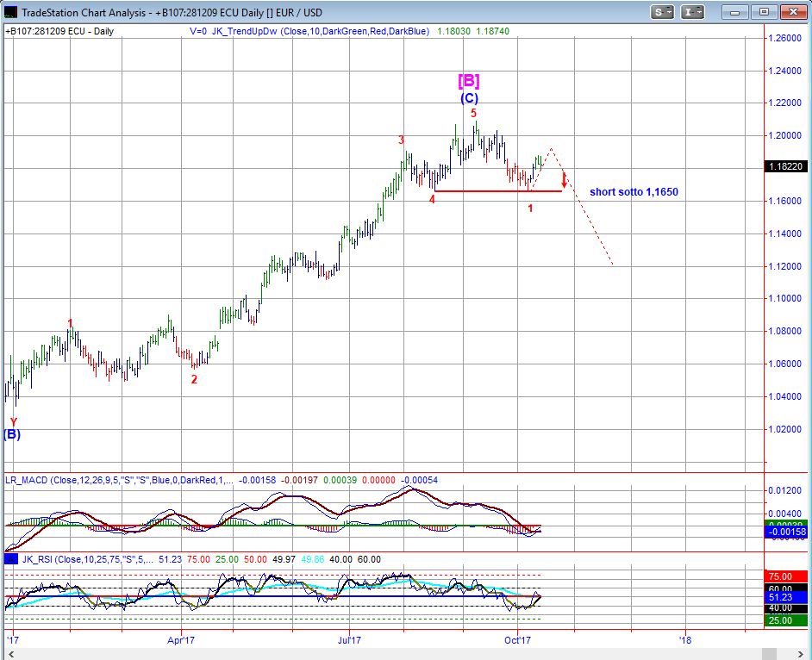Minimize the Chart Analysis window
Screen dimensions: 812x660
[736, 12]
